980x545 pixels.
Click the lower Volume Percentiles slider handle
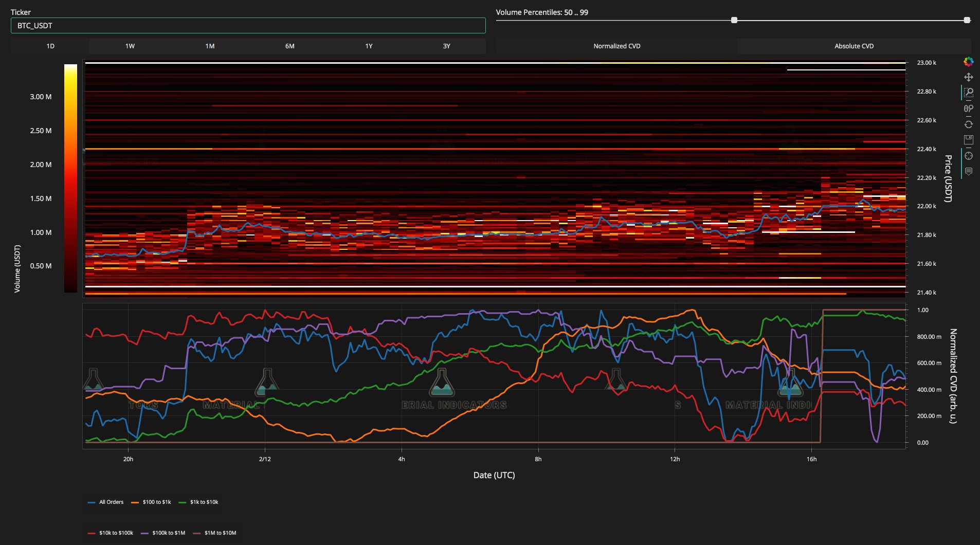pos(734,20)
